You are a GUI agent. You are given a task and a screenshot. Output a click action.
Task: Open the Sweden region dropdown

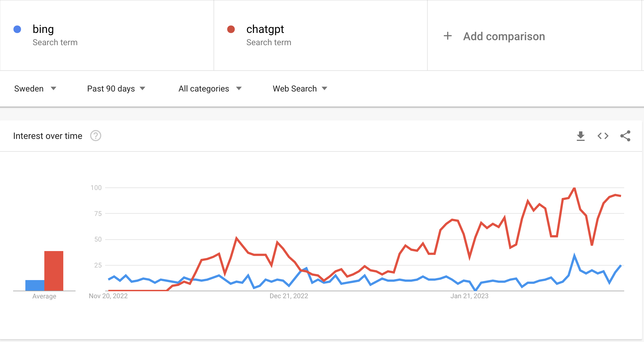pos(35,89)
